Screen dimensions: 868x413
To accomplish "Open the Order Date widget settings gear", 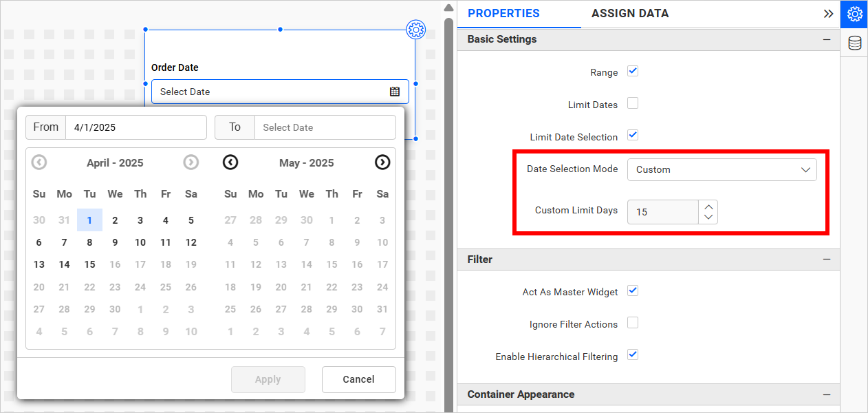I will point(415,30).
